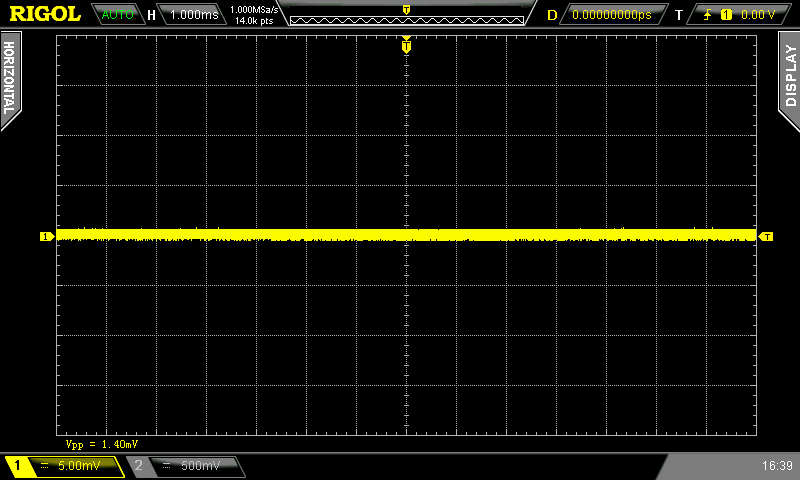
Task: Click the AUTO trigger status indicator
Action: click(117, 15)
